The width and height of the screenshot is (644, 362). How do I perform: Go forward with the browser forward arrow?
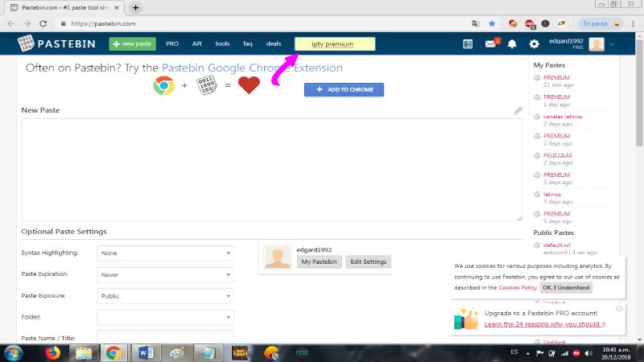tap(27, 24)
